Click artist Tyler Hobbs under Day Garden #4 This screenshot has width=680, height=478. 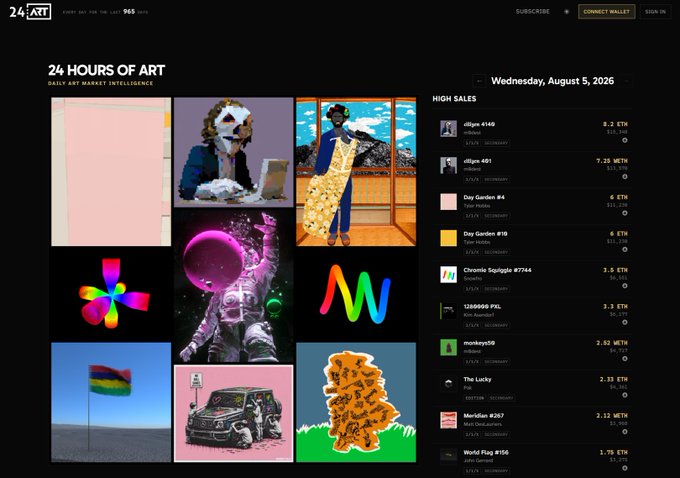tap(477, 206)
